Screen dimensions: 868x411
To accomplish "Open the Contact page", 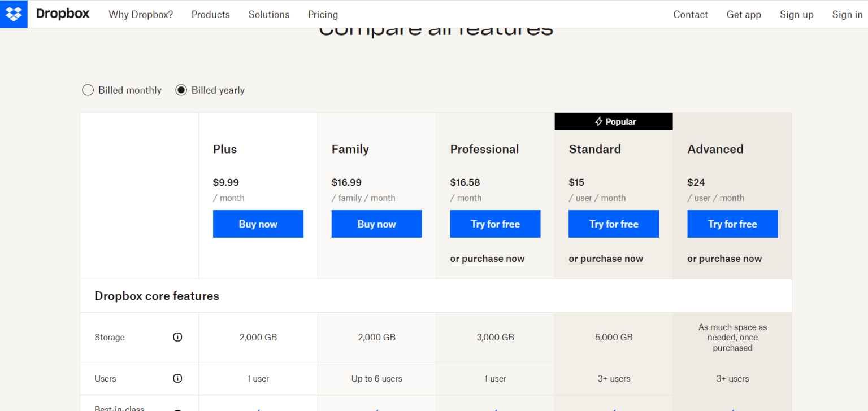I will [690, 15].
